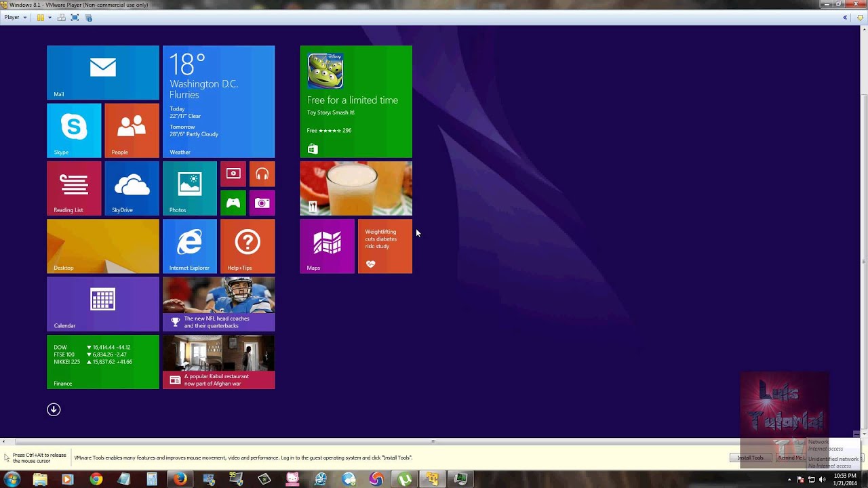The height and width of the screenshot is (488, 868).
Task: Open the SkyDrive tile
Action: click(x=132, y=188)
